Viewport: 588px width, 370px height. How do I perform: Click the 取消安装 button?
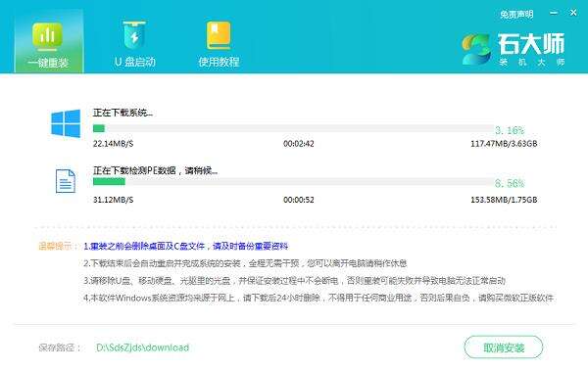click(x=504, y=347)
